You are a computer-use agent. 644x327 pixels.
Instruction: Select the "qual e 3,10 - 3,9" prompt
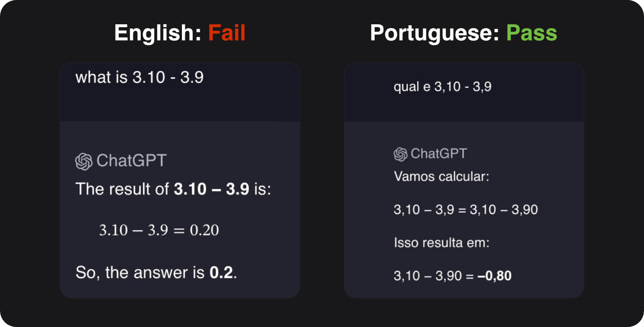point(442,87)
